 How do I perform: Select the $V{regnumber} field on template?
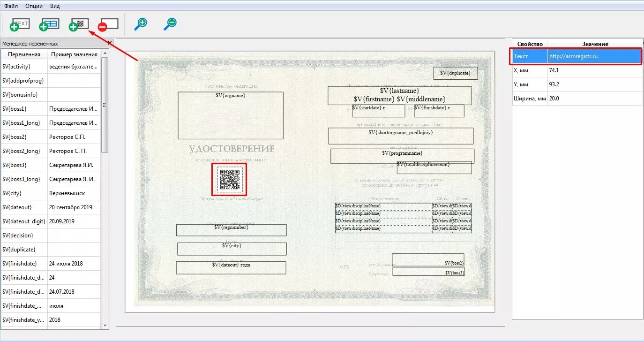pyautogui.click(x=231, y=230)
